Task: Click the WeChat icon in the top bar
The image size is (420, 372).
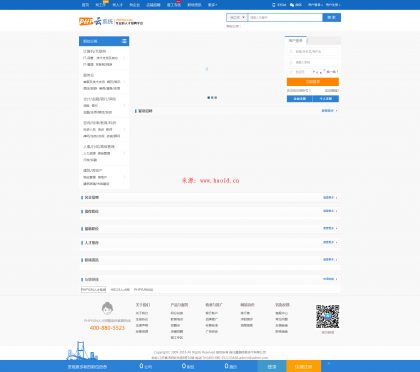Action: pos(292,5)
